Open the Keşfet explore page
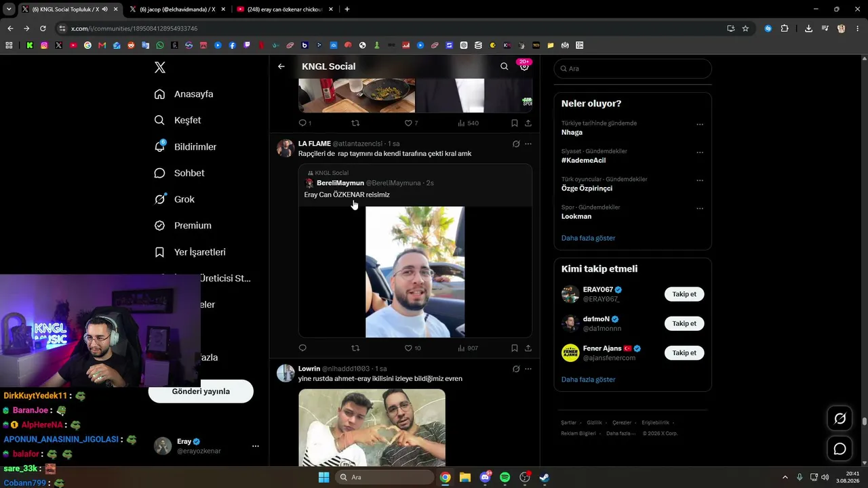Viewport: 868px width, 488px height. click(x=178, y=120)
